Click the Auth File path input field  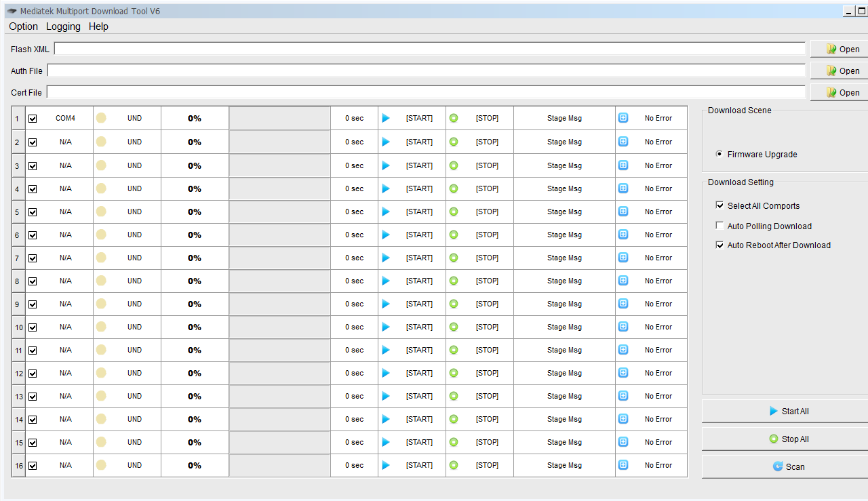click(427, 71)
